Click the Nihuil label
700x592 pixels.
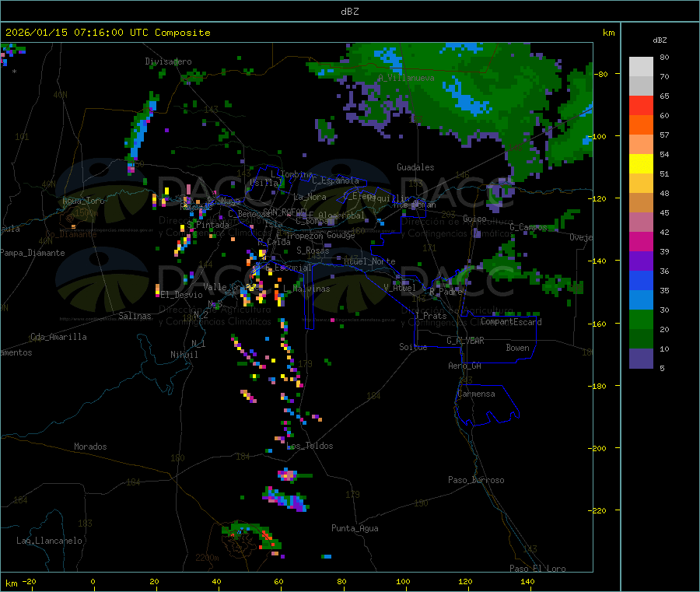click(184, 355)
